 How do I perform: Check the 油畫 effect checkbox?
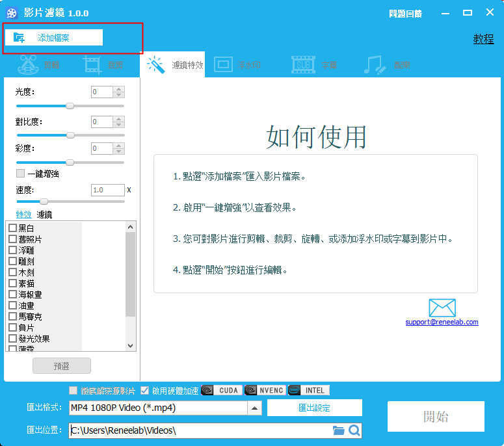13,306
